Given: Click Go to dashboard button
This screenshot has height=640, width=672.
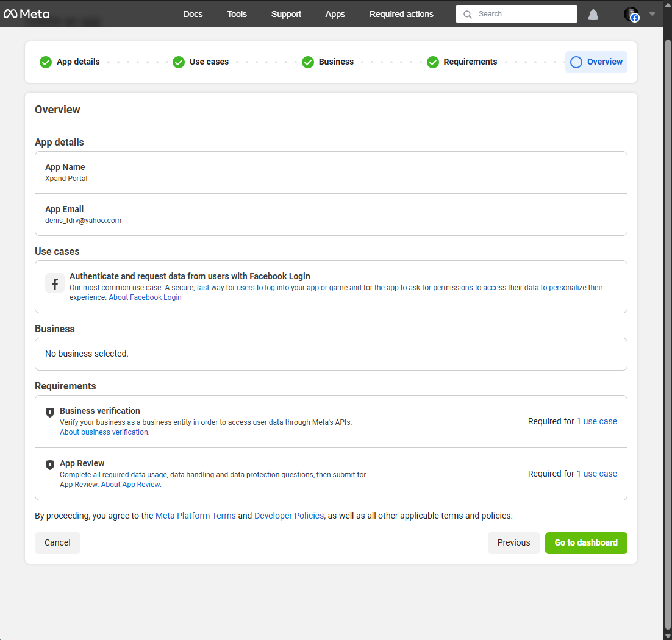Looking at the screenshot, I should tap(586, 542).
